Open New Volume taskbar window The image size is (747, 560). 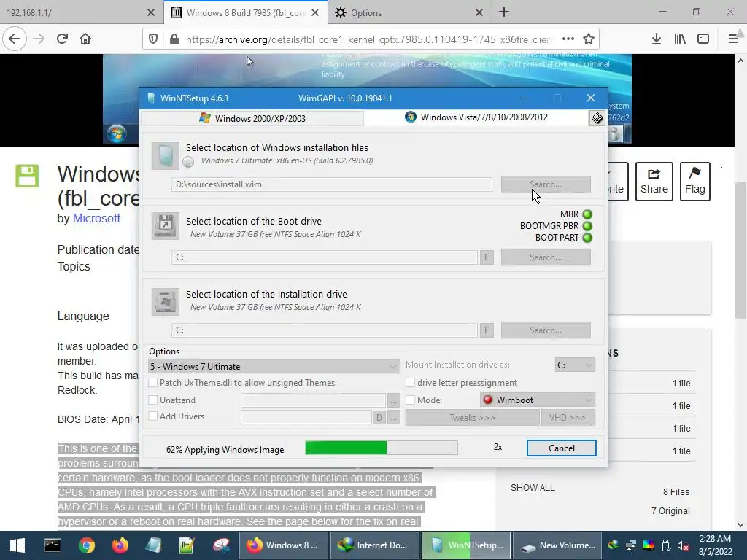[557, 545]
